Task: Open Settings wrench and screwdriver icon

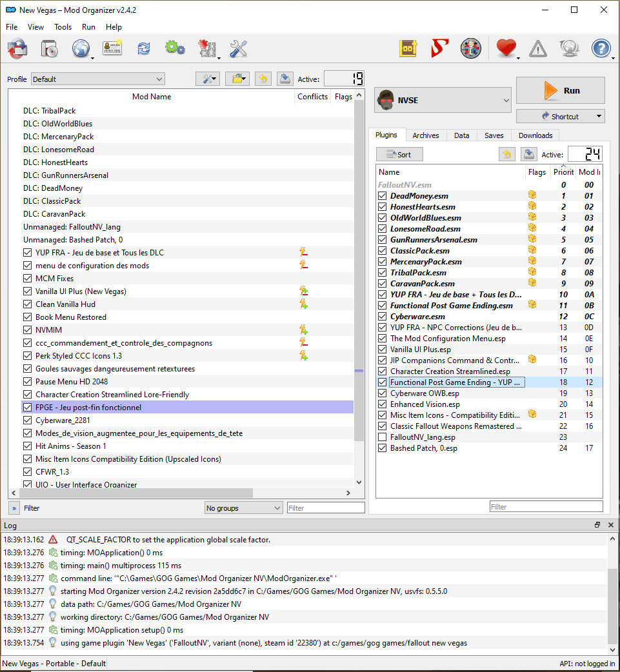Action: point(239,48)
